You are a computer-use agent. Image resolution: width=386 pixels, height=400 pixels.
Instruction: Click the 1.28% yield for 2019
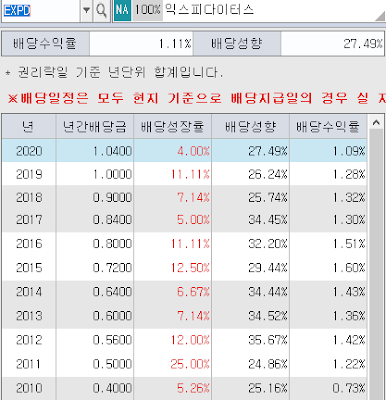point(328,174)
